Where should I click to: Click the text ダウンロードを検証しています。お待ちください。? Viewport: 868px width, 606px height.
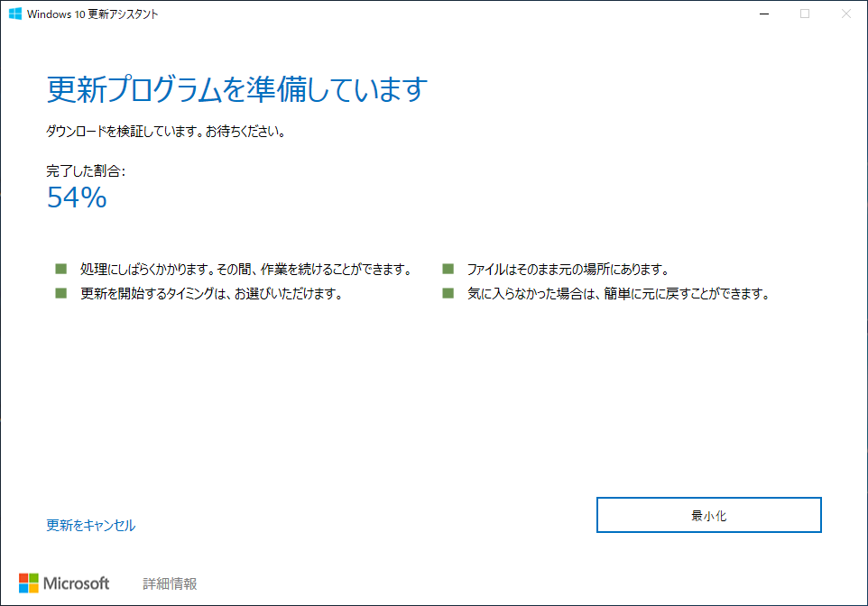click(x=166, y=132)
